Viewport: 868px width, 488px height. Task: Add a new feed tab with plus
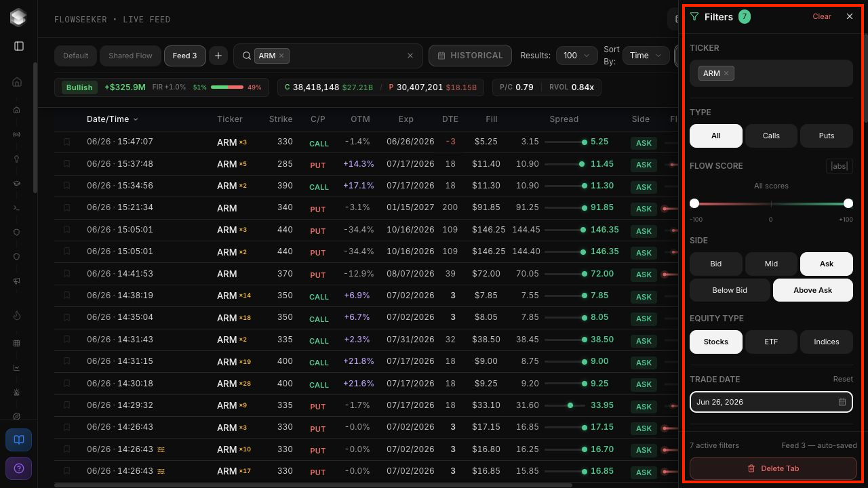coord(218,56)
